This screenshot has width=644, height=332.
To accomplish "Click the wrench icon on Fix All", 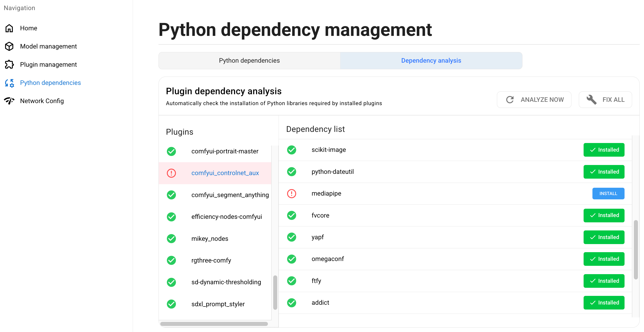I will coord(591,99).
